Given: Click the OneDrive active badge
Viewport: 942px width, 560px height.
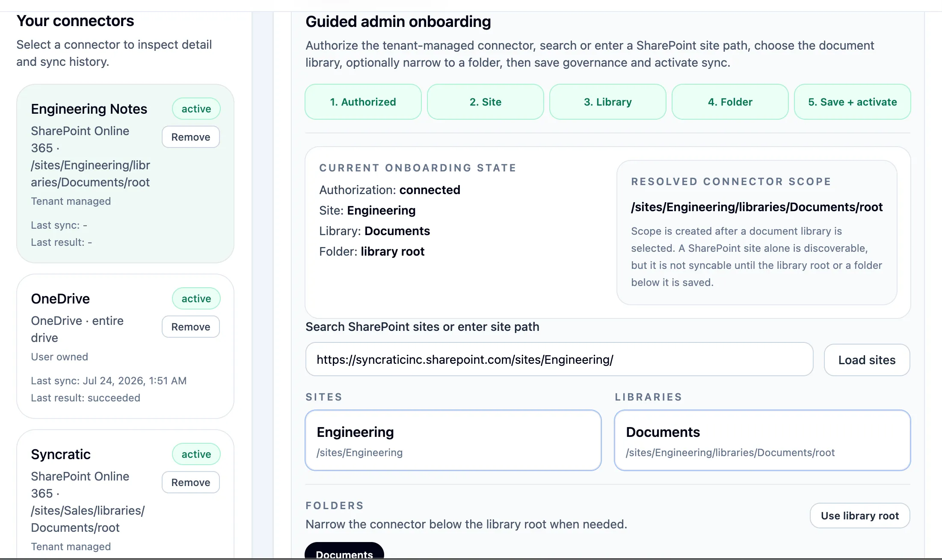Looking at the screenshot, I should click(x=196, y=298).
